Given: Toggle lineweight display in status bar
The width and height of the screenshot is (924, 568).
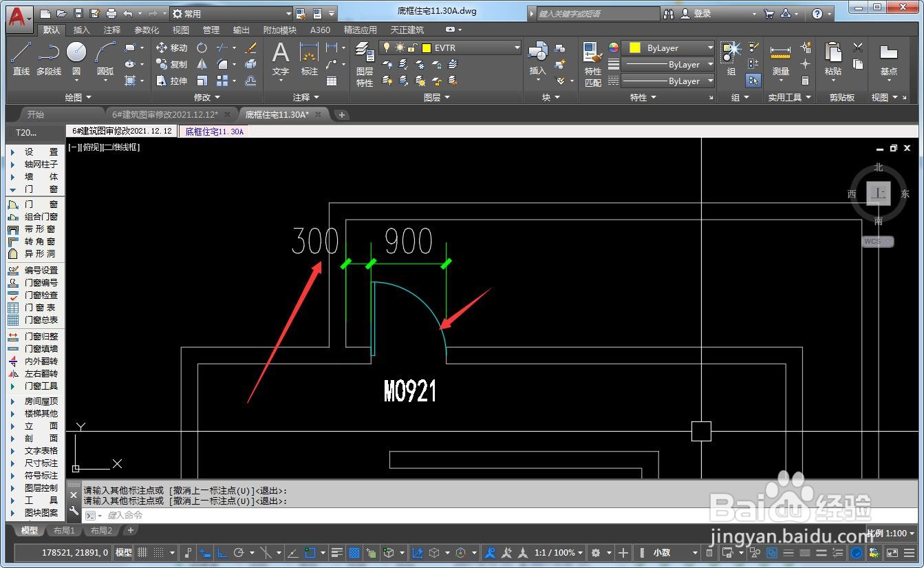Looking at the screenshot, I should (x=336, y=552).
